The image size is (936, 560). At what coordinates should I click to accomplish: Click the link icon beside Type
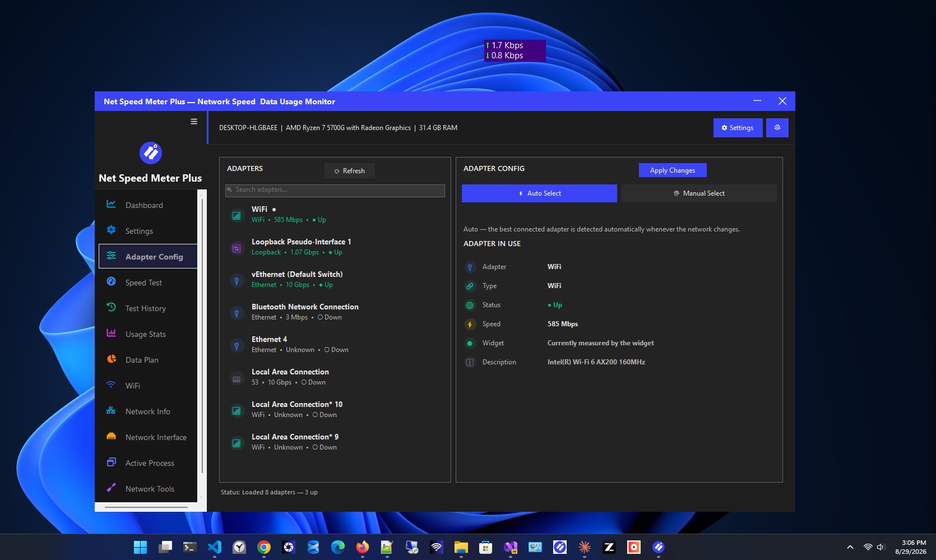470,286
